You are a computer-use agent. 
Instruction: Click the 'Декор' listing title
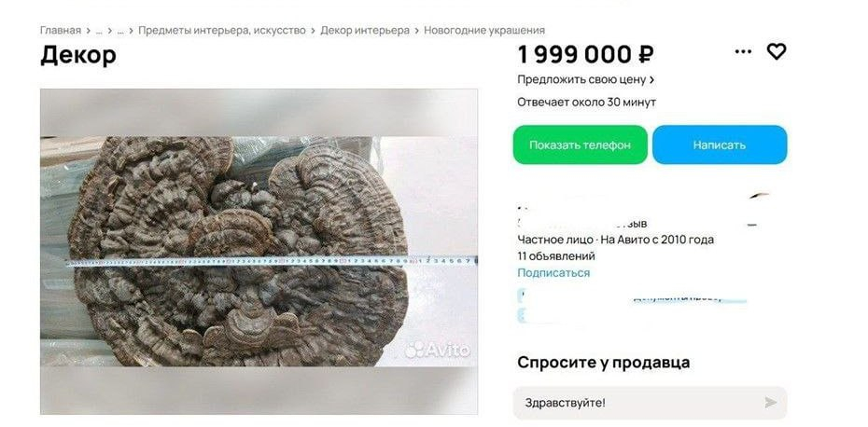click(78, 55)
